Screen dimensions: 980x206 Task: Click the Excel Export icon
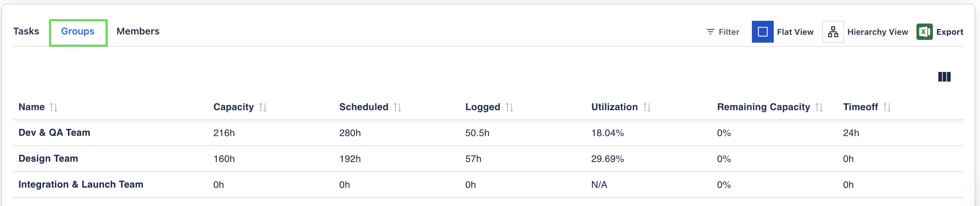[924, 31]
